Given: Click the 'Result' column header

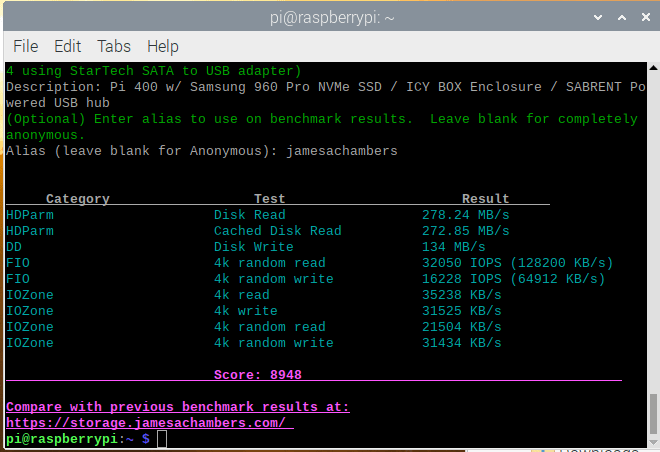Looking at the screenshot, I should (485, 199).
